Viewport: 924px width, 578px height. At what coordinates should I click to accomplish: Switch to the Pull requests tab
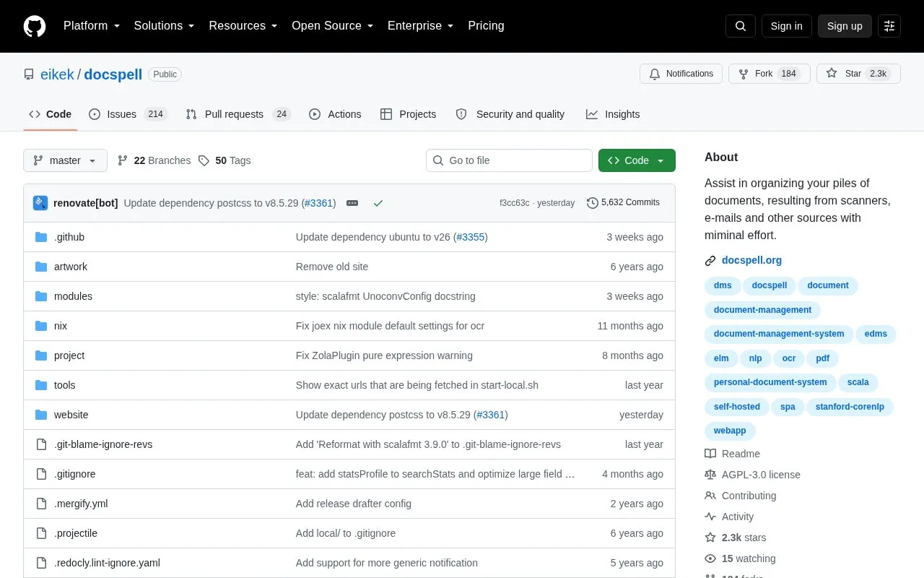[x=237, y=114]
